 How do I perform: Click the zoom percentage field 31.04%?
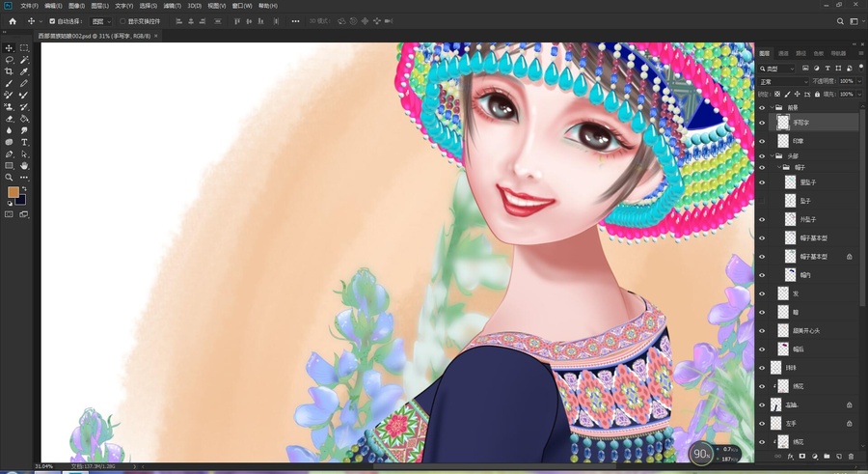point(44,467)
